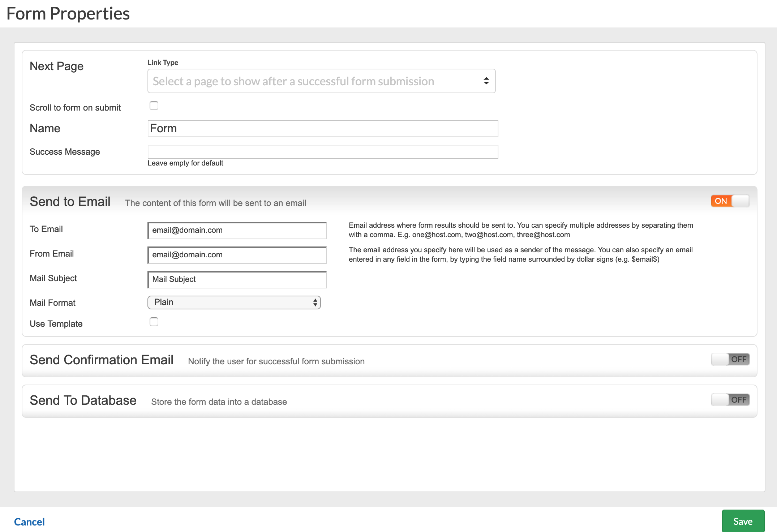Click the Mail Subject text field
The image size is (777, 532).
(x=237, y=280)
